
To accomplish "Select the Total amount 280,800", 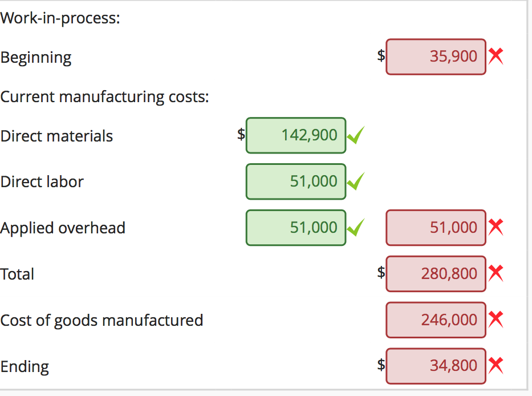I will point(436,273).
